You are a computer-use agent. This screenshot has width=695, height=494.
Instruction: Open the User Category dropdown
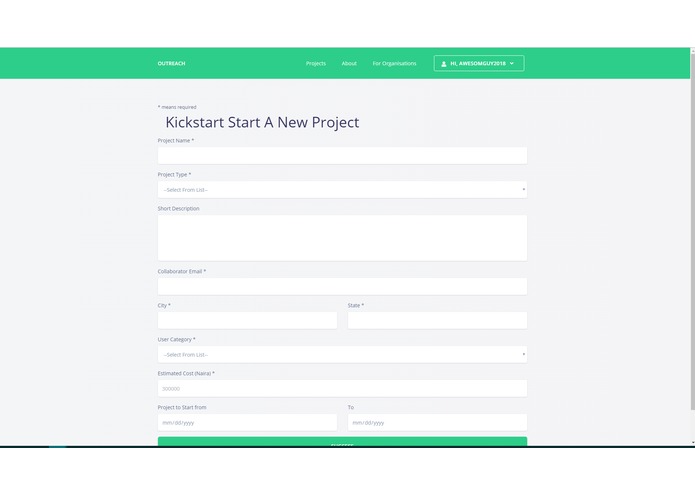point(342,354)
